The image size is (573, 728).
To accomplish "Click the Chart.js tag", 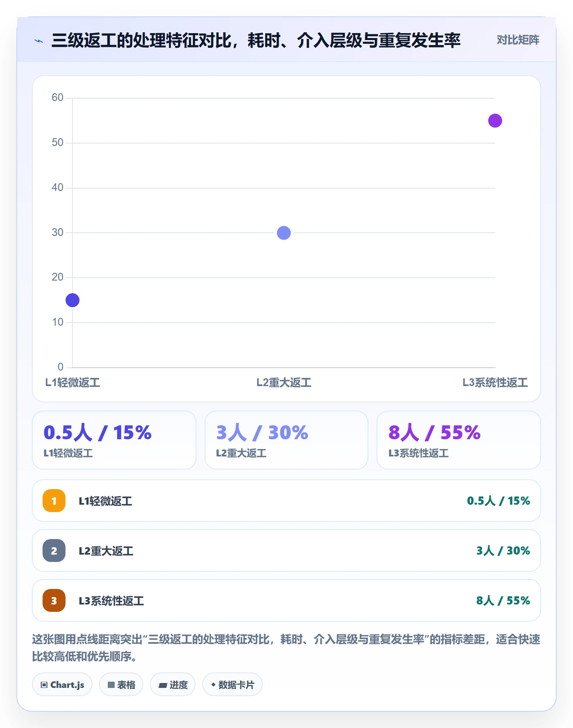I will click(62, 685).
